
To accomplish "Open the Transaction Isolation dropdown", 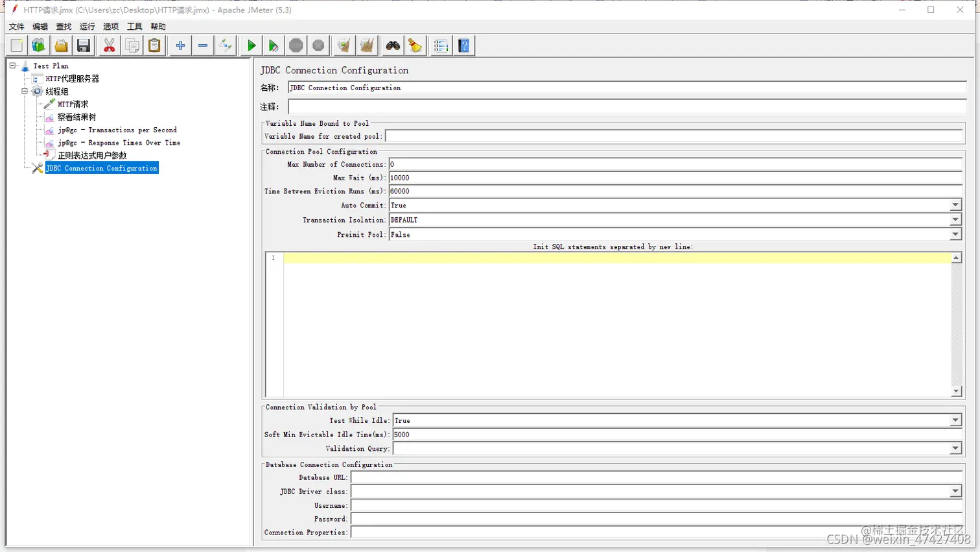I will pos(955,220).
